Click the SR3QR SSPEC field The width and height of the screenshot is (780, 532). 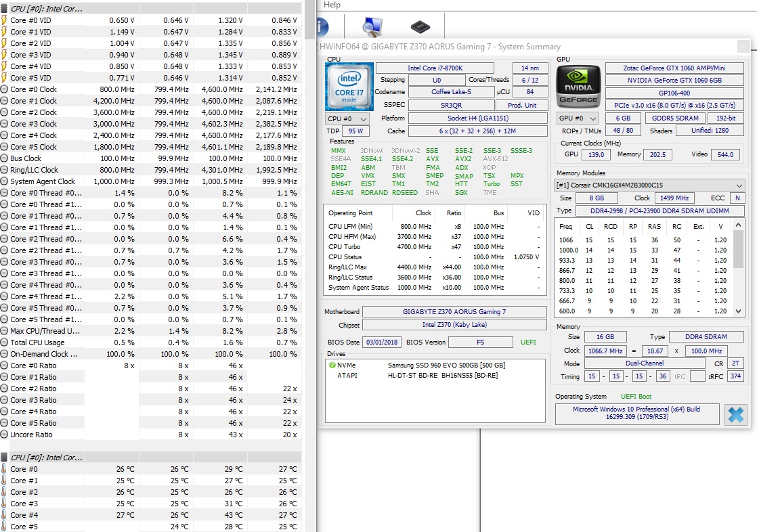click(451, 105)
